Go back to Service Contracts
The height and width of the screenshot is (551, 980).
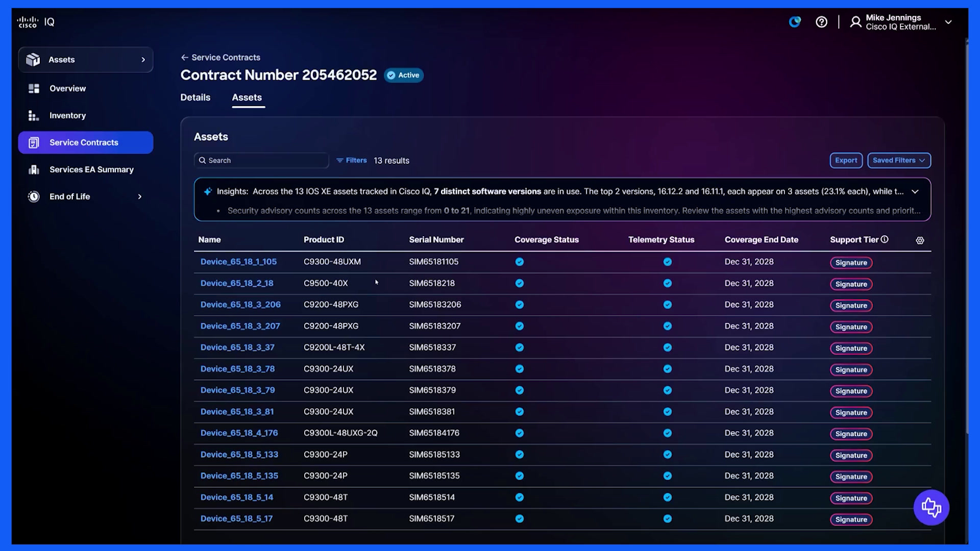(x=220, y=58)
